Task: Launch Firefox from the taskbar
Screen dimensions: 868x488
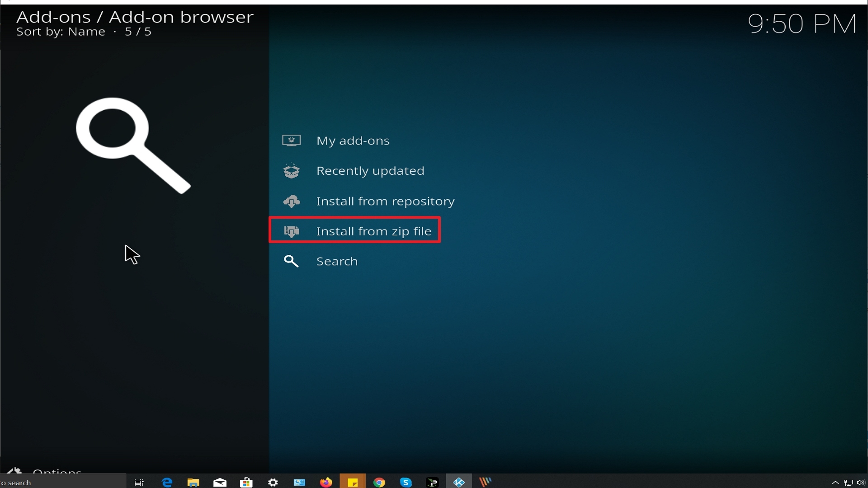Action: (x=326, y=482)
